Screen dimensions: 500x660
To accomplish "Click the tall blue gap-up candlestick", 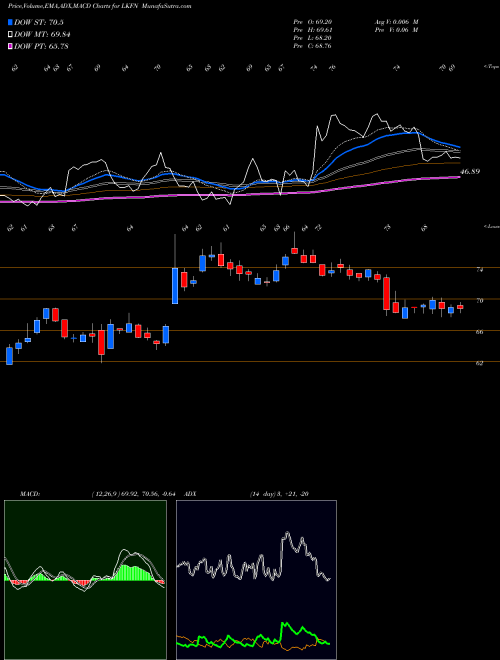I will pyautogui.click(x=175, y=286).
